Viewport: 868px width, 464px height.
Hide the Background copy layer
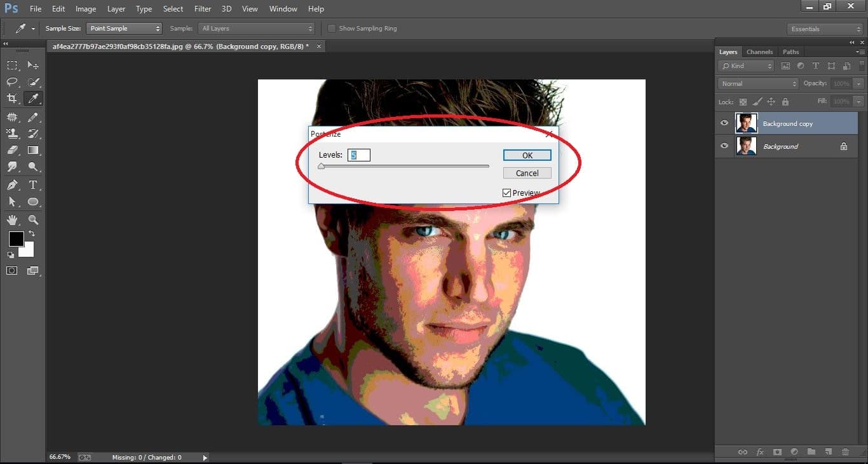724,123
